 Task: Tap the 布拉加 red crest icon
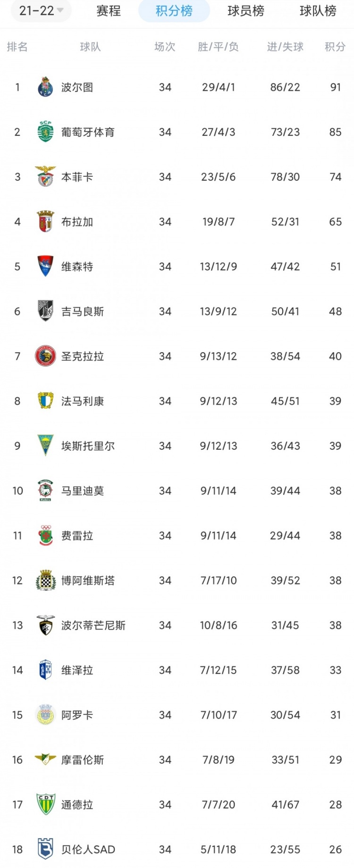(45, 221)
